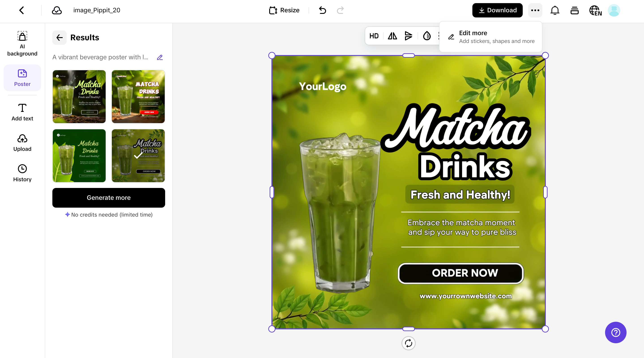Viewport: 644px width, 358px height.
Task: Click the HD upscale icon
Action: 374,36
